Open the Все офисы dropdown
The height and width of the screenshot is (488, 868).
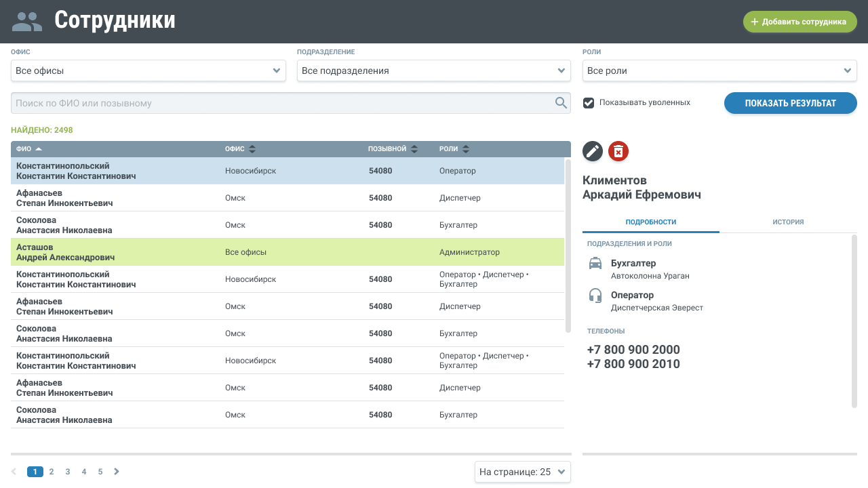click(148, 70)
